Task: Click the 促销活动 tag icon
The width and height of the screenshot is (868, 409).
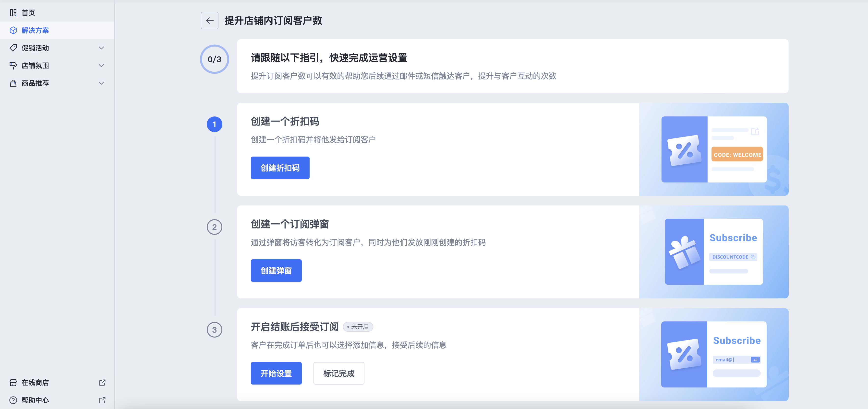Action: (13, 48)
